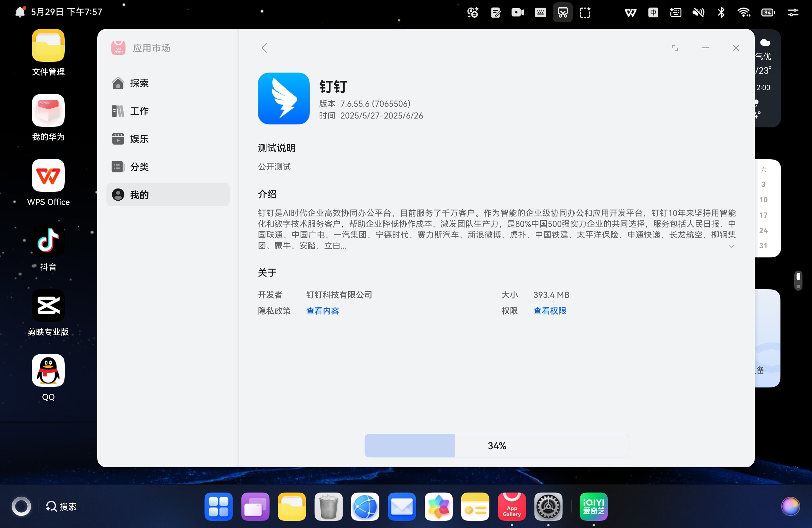The width and height of the screenshot is (812, 528).
Task: Minimize the App Gallery window
Action: (706, 48)
